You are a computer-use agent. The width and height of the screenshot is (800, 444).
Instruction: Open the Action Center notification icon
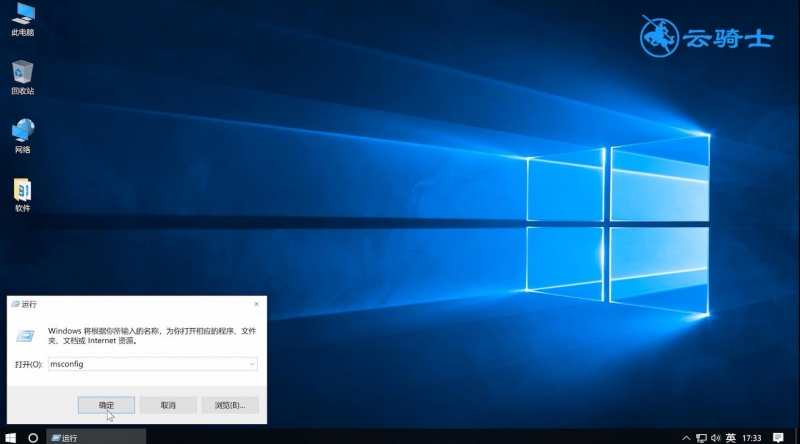778,438
